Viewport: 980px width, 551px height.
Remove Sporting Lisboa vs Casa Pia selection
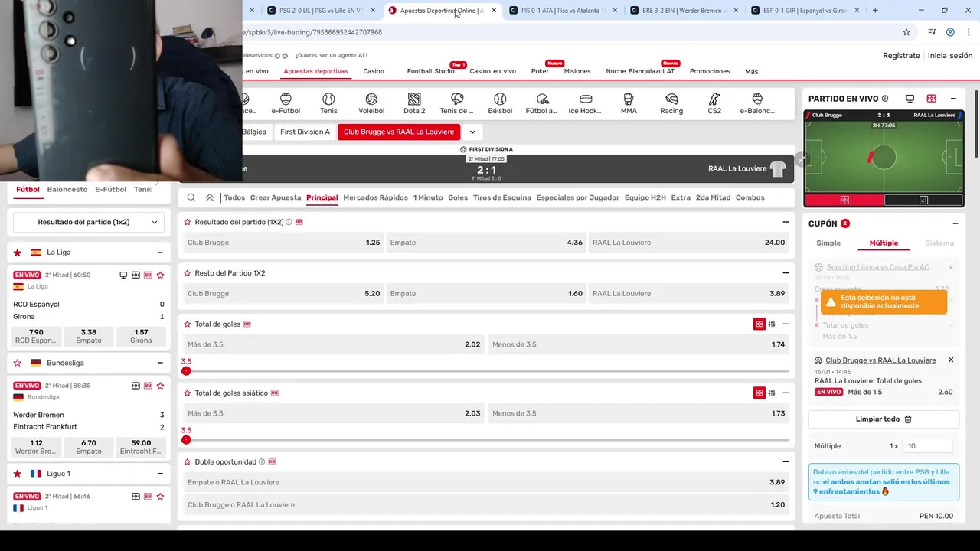point(951,267)
